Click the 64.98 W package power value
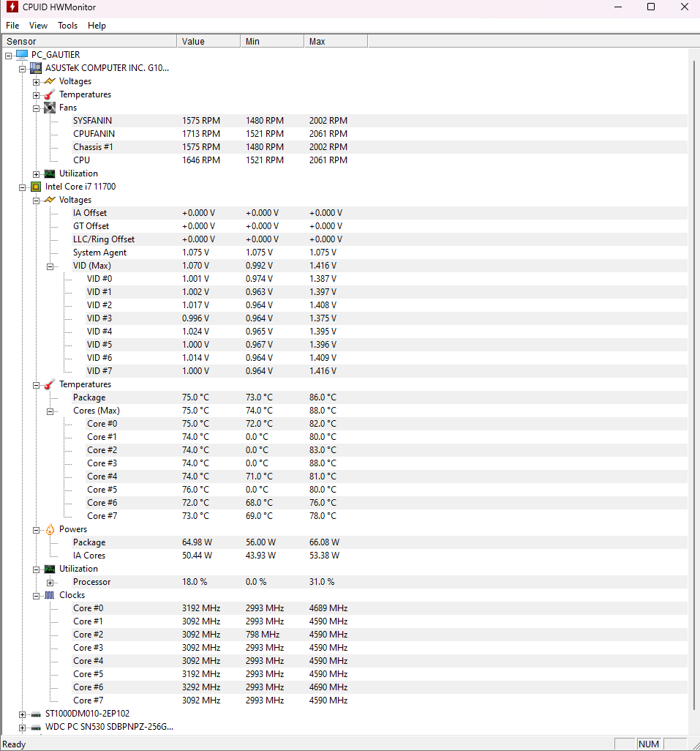Image resolution: width=700 pixels, height=751 pixels. (x=197, y=542)
